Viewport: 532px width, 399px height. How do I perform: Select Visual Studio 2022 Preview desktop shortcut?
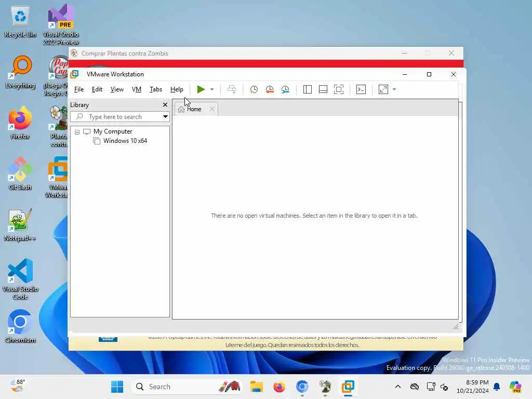61,24
